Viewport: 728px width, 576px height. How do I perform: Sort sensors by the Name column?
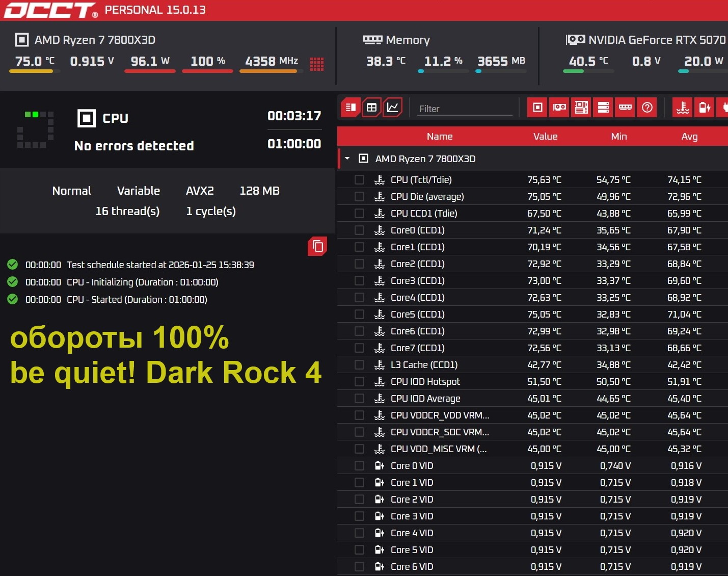point(439,137)
